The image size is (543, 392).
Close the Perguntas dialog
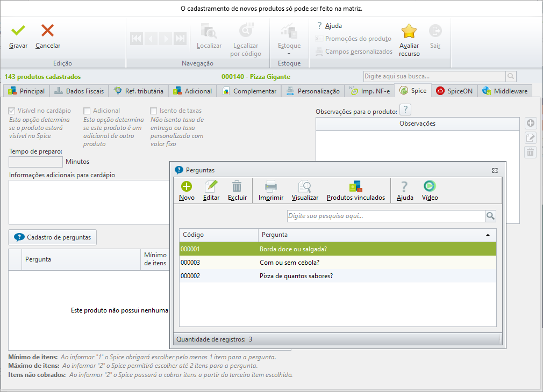pos(495,170)
